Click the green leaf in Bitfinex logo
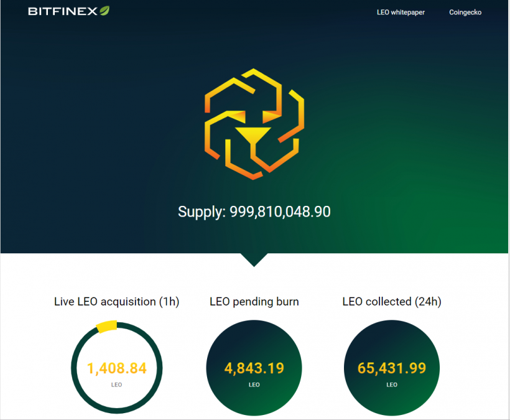This screenshot has height=420, width=510. click(x=106, y=11)
